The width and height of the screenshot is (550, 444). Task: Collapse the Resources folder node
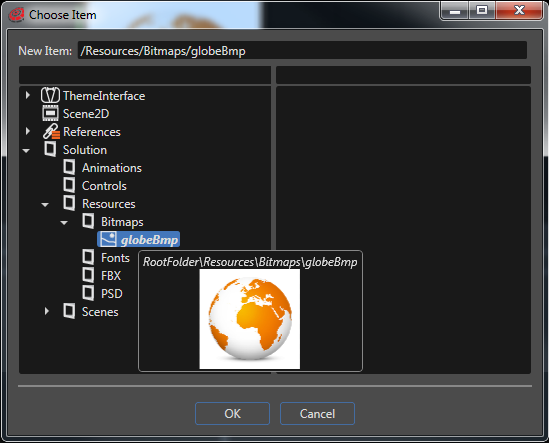(x=45, y=205)
